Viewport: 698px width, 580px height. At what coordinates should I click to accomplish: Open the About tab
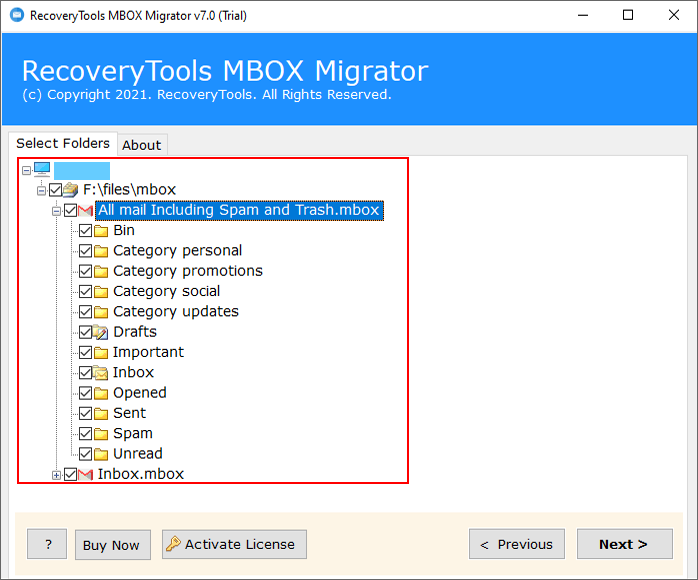tap(142, 145)
